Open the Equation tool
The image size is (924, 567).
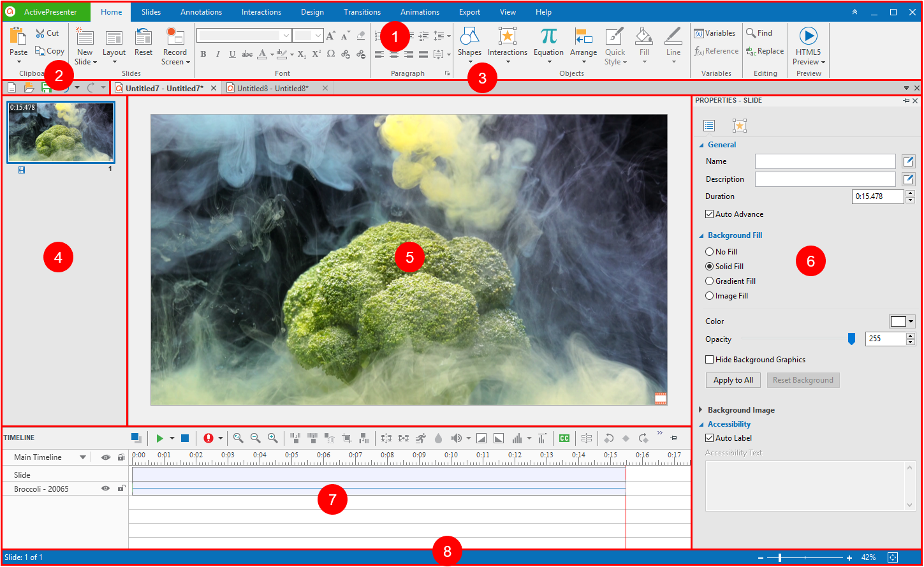pyautogui.click(x=548, y=37)
